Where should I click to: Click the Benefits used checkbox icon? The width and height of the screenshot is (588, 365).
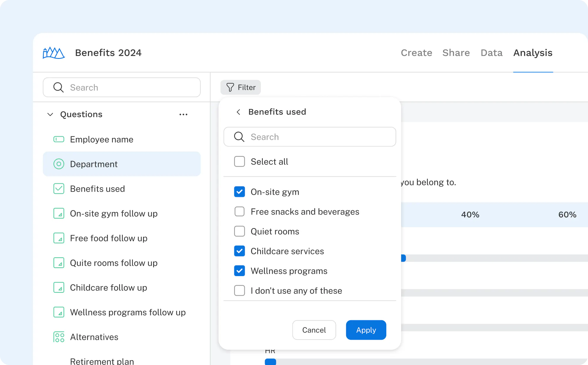click(x=59, y=189)
